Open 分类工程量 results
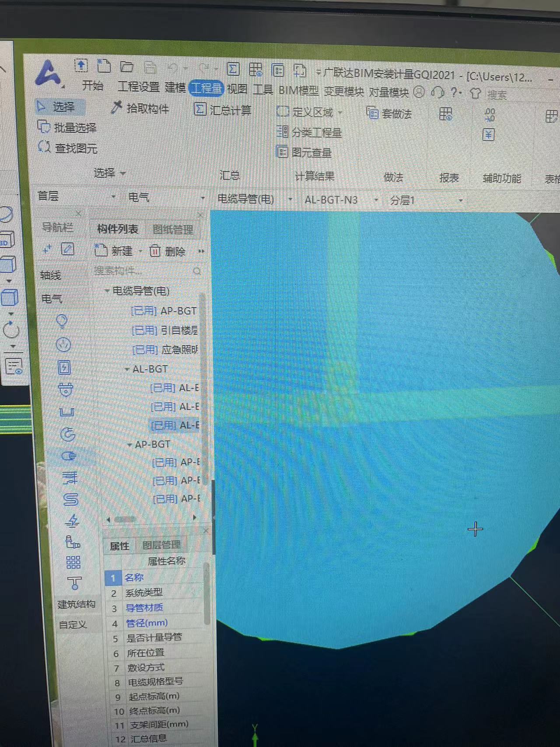The image size is (560, 747). 309,132
